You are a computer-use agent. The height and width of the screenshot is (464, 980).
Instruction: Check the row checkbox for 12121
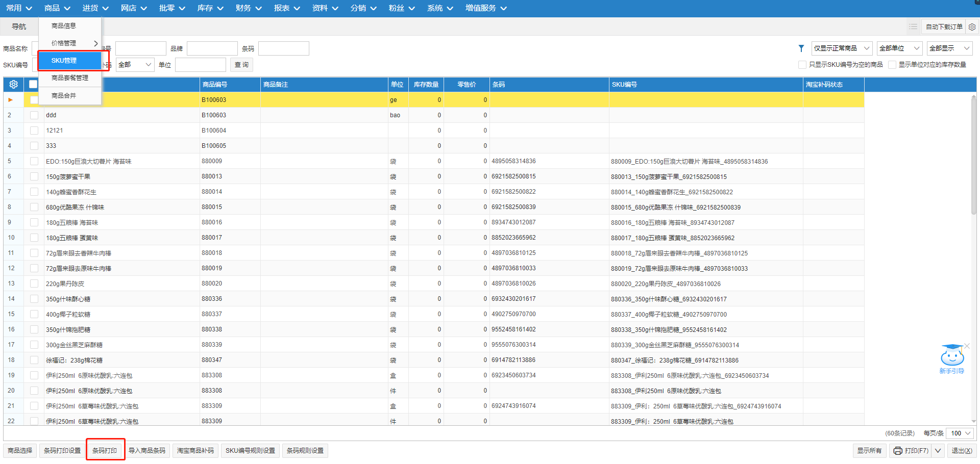click(34, 131)
